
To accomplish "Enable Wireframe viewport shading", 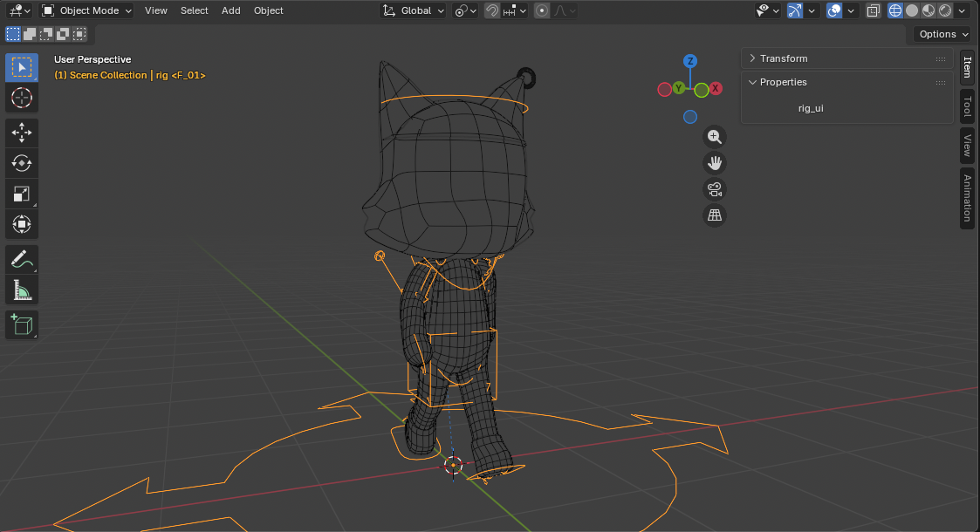I will pyautogui.click(x=894, y=10).
